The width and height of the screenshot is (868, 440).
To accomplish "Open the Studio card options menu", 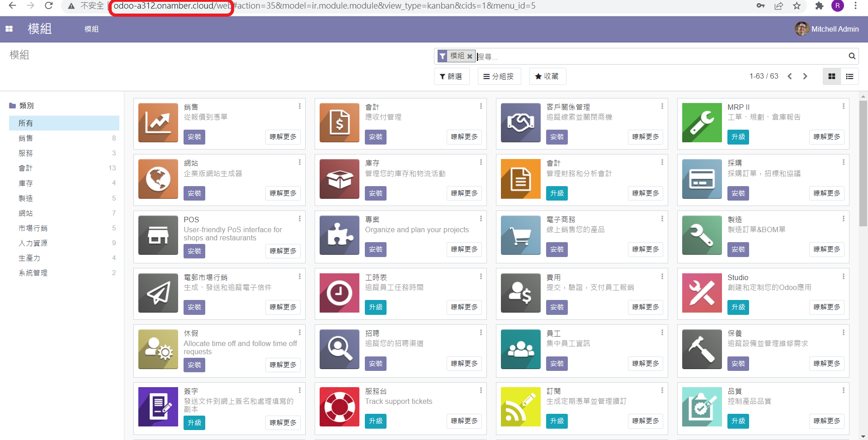I will point(843,276).
